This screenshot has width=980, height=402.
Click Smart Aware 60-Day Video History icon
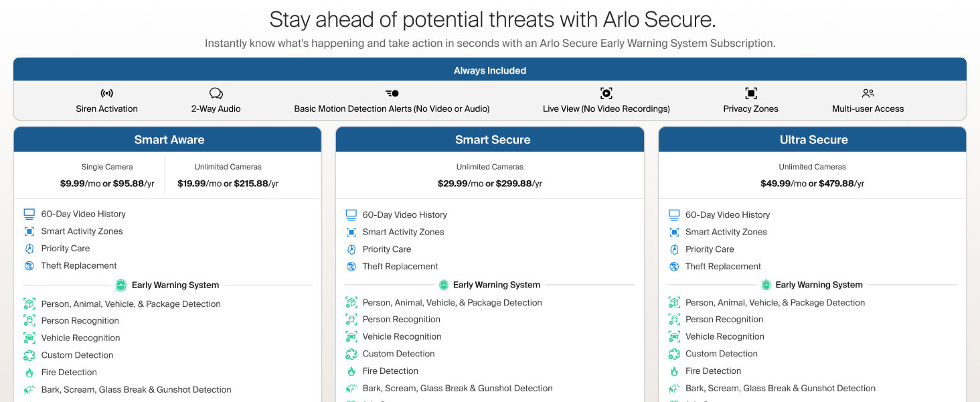[29, 214]
